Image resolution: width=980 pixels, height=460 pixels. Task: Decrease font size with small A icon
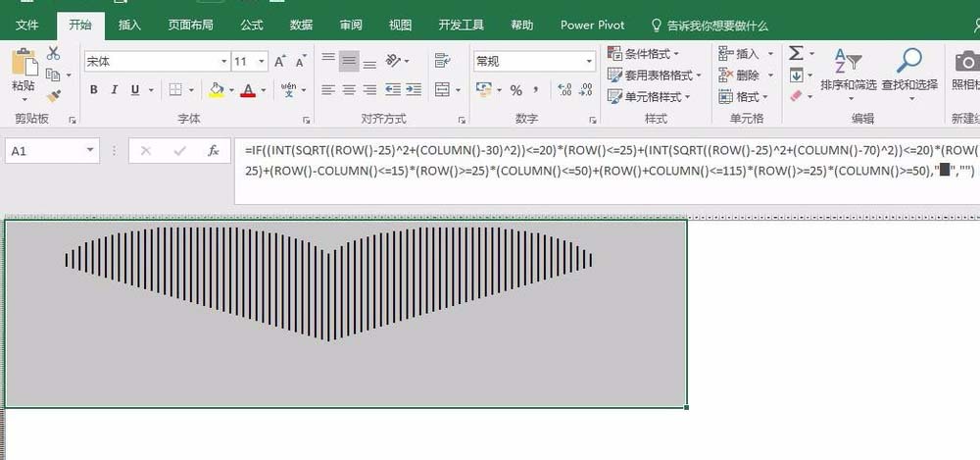coord(301,62)
